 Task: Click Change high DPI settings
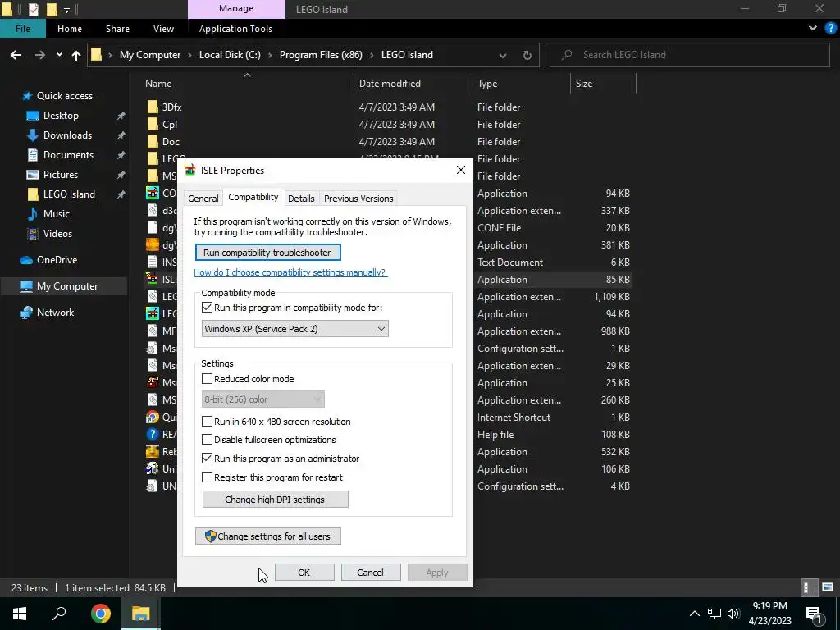[x=276, y=500]
